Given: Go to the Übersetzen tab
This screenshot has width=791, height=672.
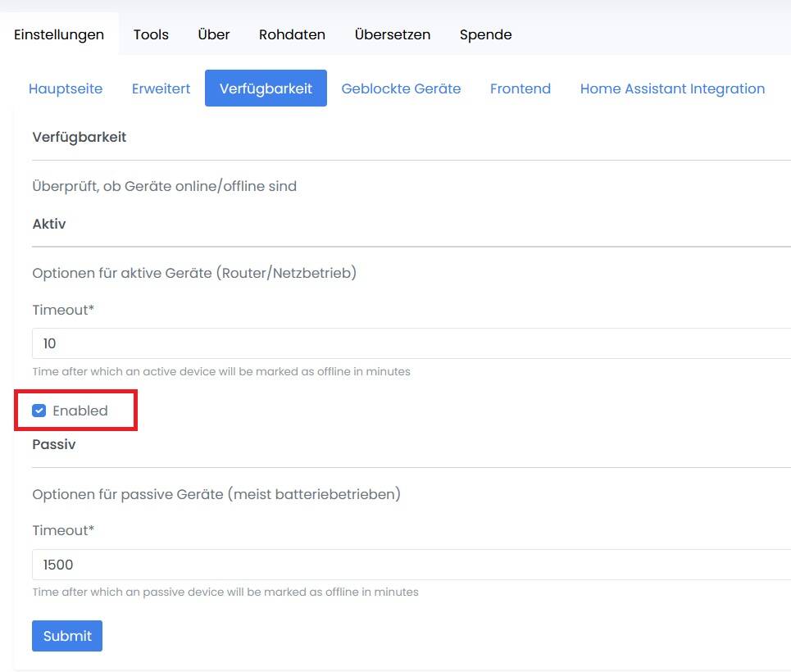Looking at the screenshot, I should (x=392, y=34).
